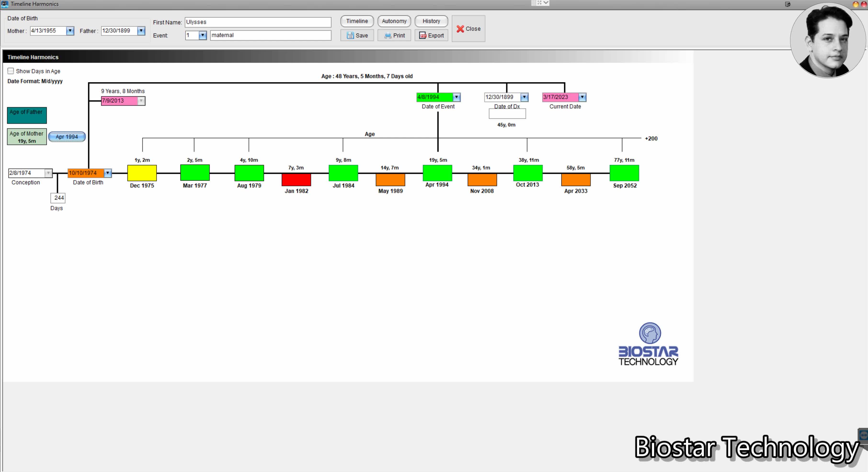Open the Father date of birth dropdown
The height and width of the screenshot is (472, 868).
[141, 31]
